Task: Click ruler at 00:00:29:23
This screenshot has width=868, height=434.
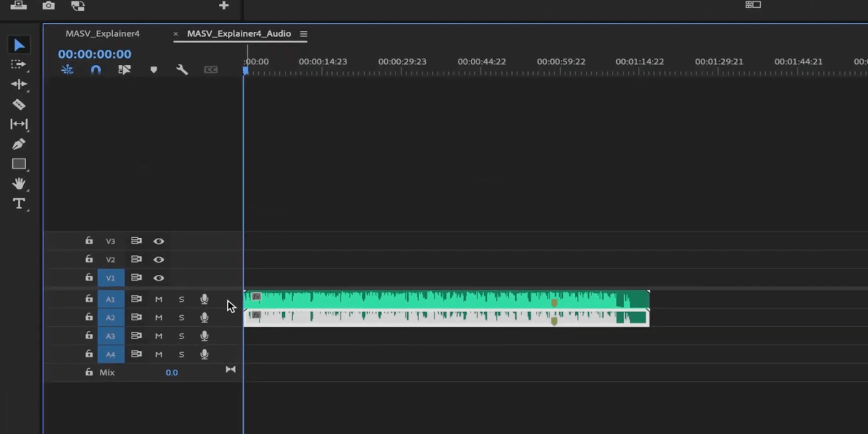Action: point(402,62)
